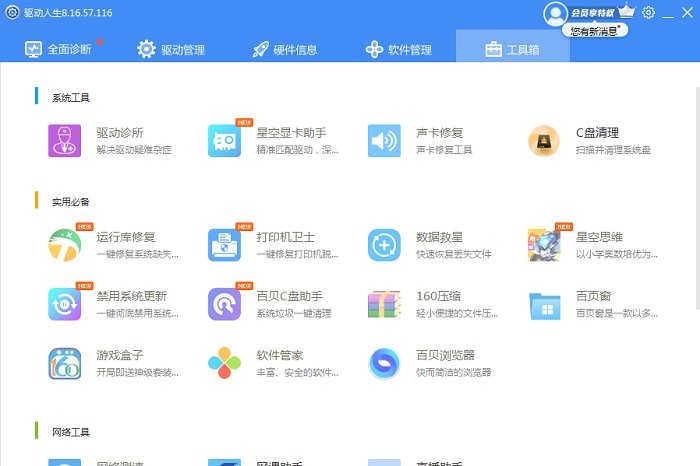Open the C盘清理 disk cleanup icon

[x=544, y=141]
